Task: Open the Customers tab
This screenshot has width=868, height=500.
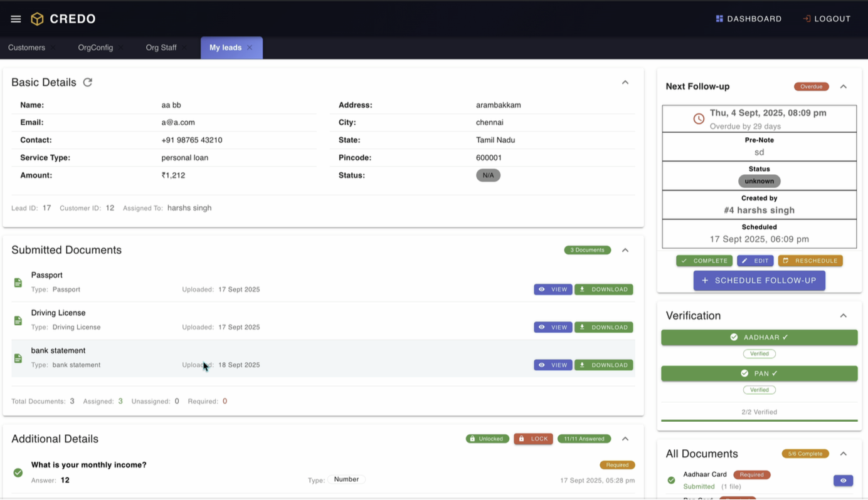Action: click(x=26, y=48)
